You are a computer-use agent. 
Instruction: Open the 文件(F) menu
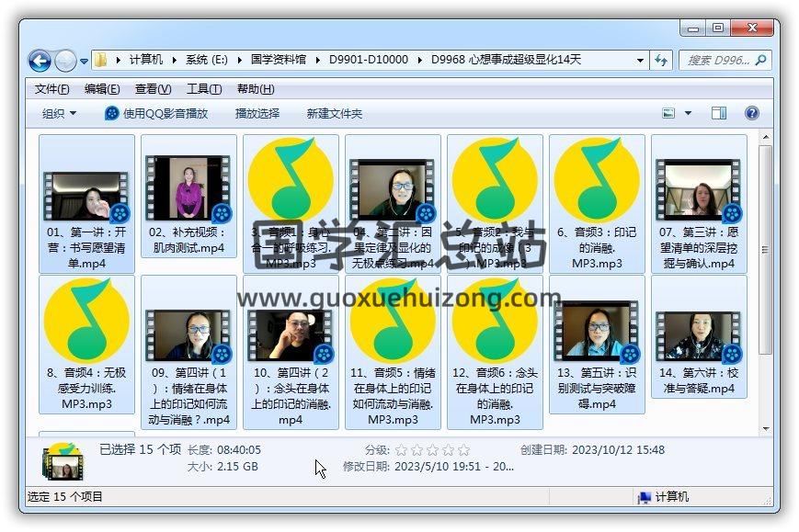point(51,89)
